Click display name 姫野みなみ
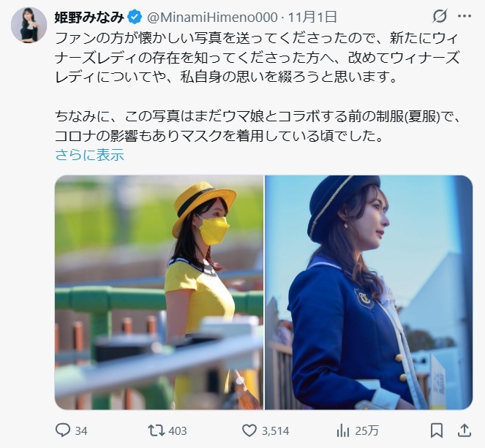Image resolution: width=485 pixels, height=448 pixels. tap(90, 17)
